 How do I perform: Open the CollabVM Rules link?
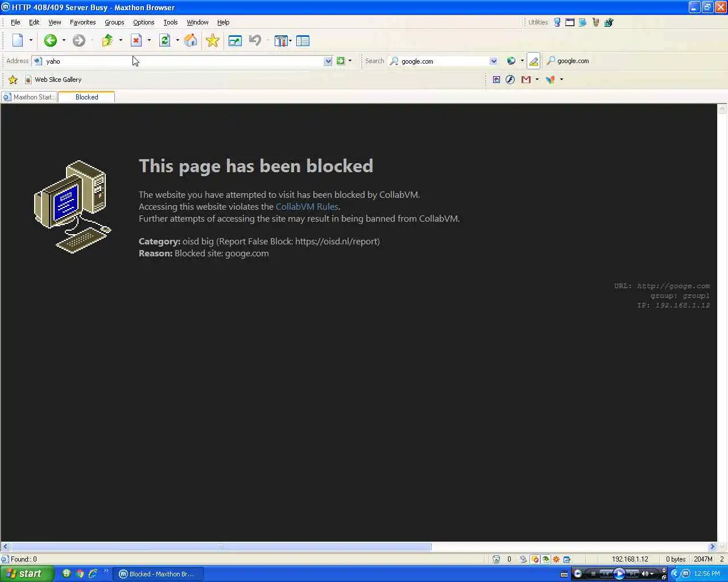click(x=307, y=207)
